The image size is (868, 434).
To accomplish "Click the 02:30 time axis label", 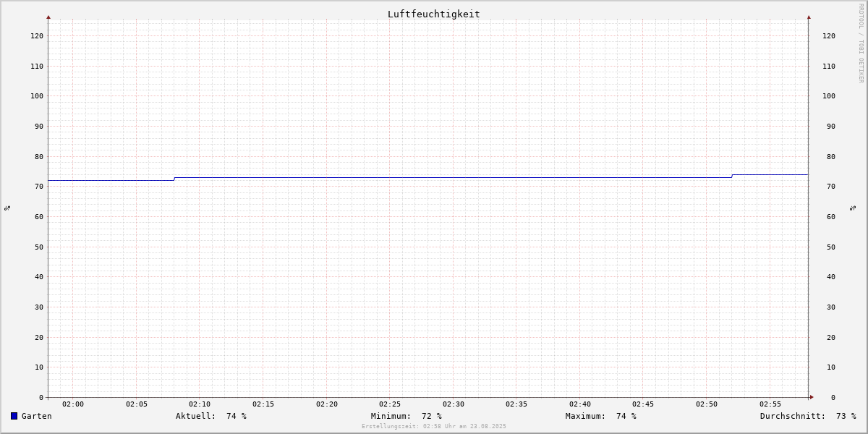I will pyautogui.click(x=454, y=404).
